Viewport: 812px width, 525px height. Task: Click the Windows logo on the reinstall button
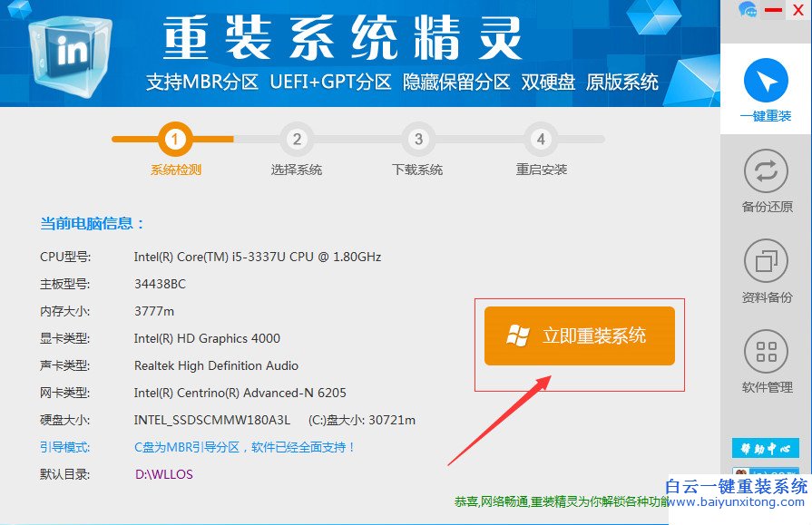(519, 335)
